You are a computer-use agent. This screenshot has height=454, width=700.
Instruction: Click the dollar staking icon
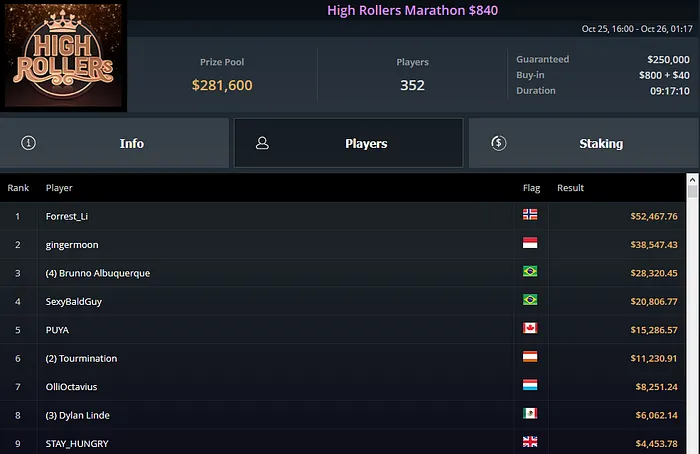pyautogui.click(x=499, y=143)
